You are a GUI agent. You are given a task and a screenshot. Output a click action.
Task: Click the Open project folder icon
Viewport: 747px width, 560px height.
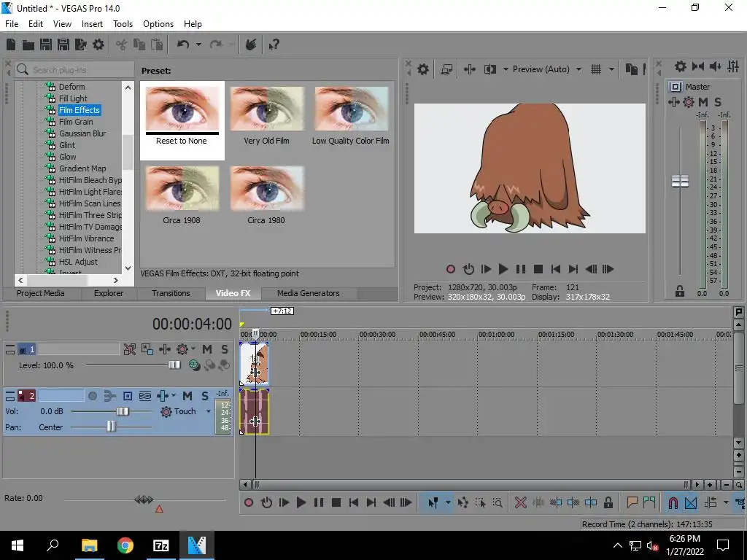pos(28,44)
